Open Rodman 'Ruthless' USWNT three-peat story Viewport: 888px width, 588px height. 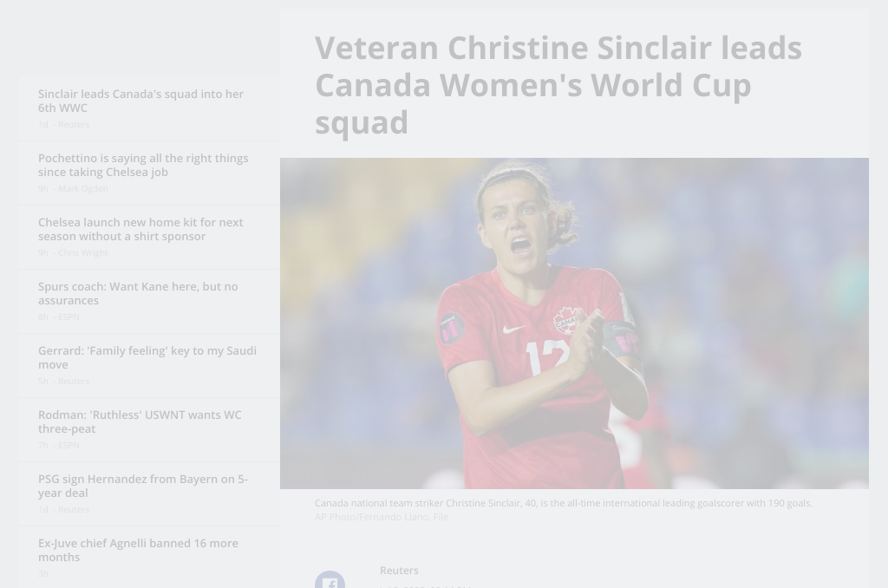point(140,421)
